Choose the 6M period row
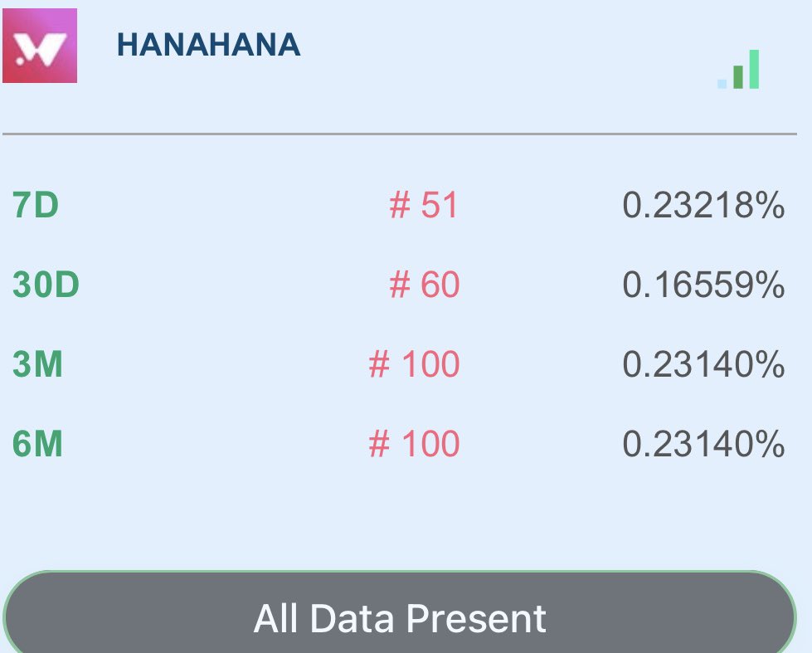812x653 pixels. pos(399,444)
